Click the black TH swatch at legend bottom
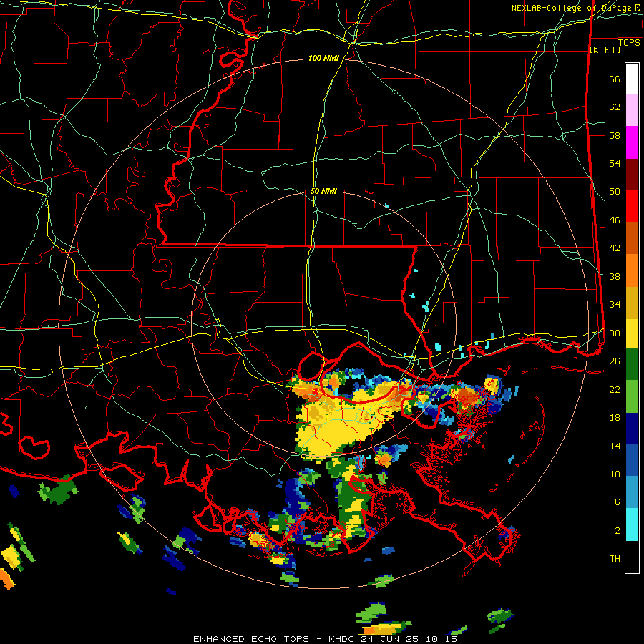Screen dimensions: 644x644 [632, 557]
